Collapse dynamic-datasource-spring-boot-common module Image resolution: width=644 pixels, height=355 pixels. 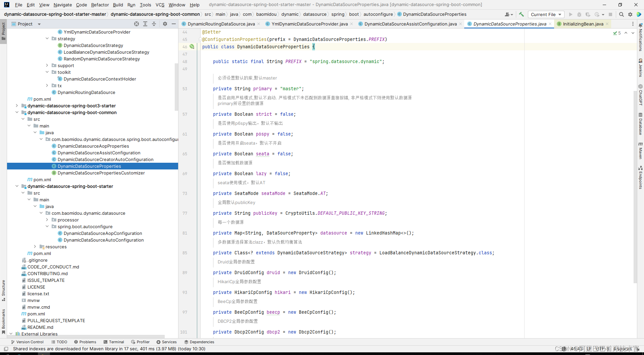tap(17, 112)
